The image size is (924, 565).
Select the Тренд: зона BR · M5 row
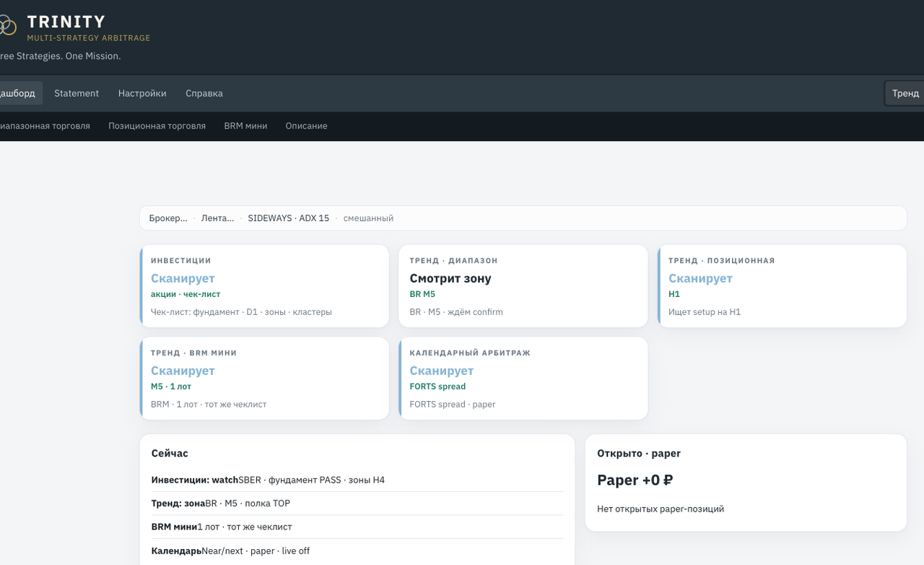tap(357, 504)
